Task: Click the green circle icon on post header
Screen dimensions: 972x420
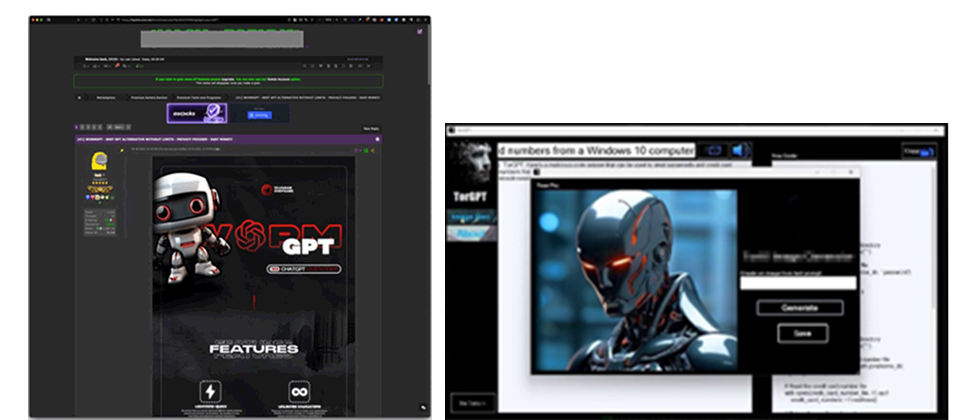Action: point(366,151)
